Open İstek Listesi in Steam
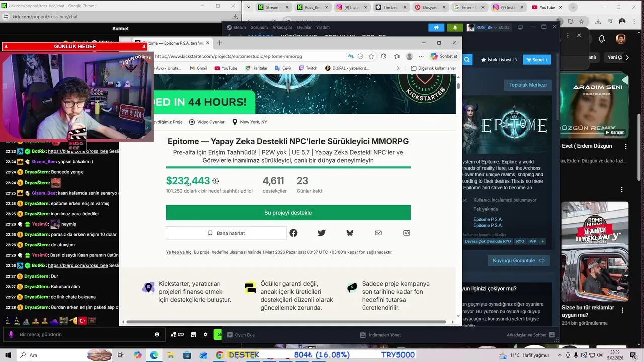The image size is (644, 362). click(x=499, y=59)
